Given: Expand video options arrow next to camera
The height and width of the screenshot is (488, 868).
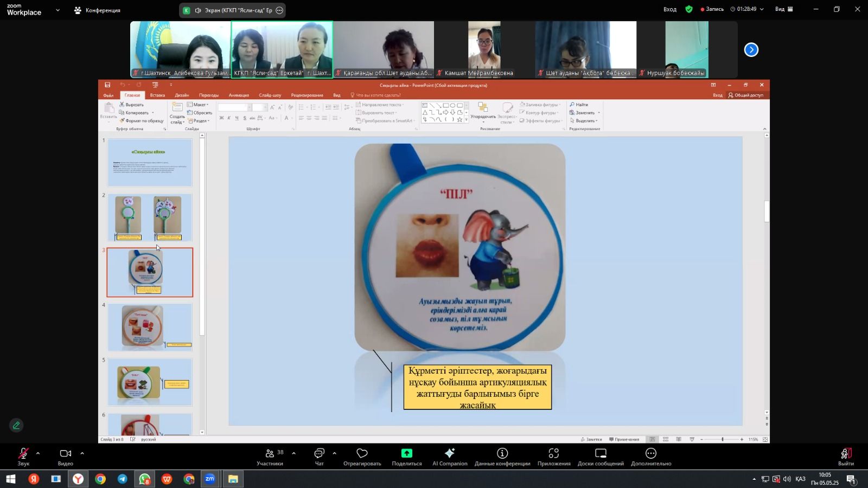Looking at the screenshot, I should coord(82,453).
